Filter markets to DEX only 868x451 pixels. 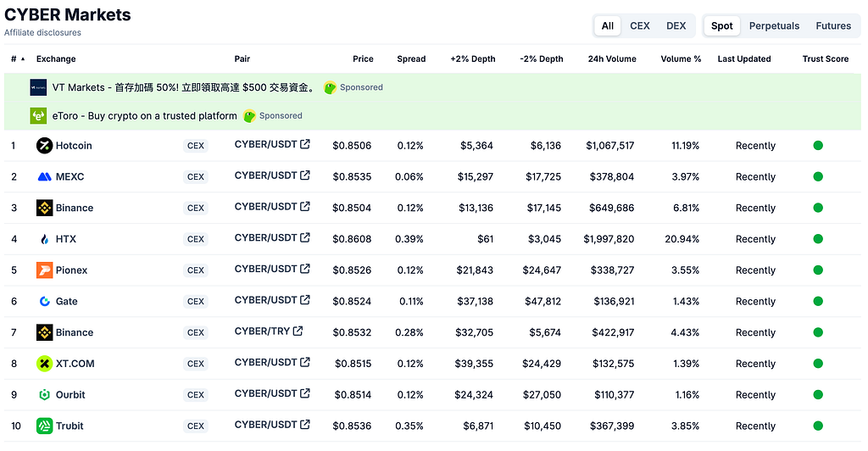(x=676, y=26)
